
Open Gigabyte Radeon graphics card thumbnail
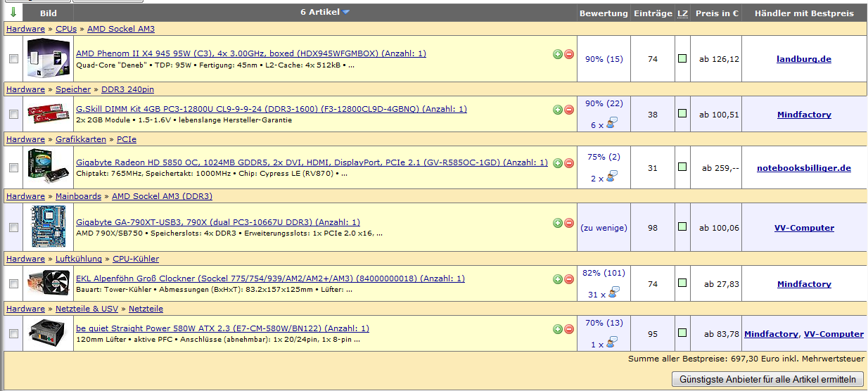(x=49, y=167)
